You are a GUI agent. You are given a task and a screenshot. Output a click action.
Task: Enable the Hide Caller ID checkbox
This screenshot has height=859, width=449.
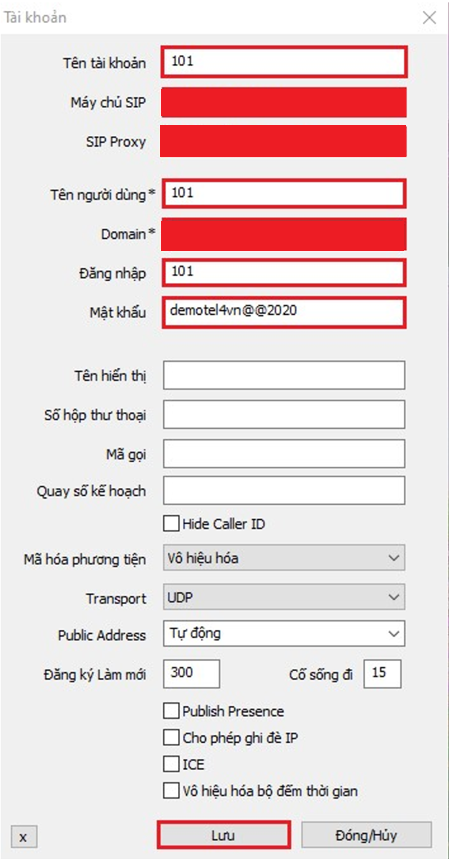(x=171, y=524)
